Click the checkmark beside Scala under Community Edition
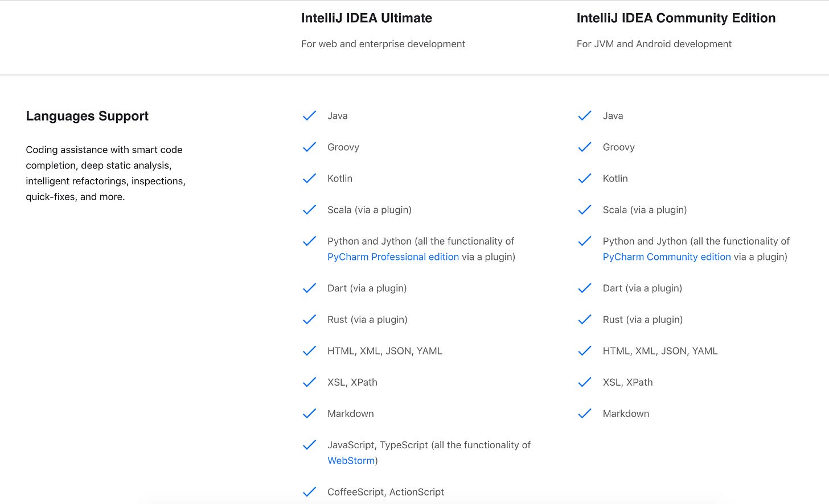The height and width of the screenshot is (504, 829). (x=585, y=210)
